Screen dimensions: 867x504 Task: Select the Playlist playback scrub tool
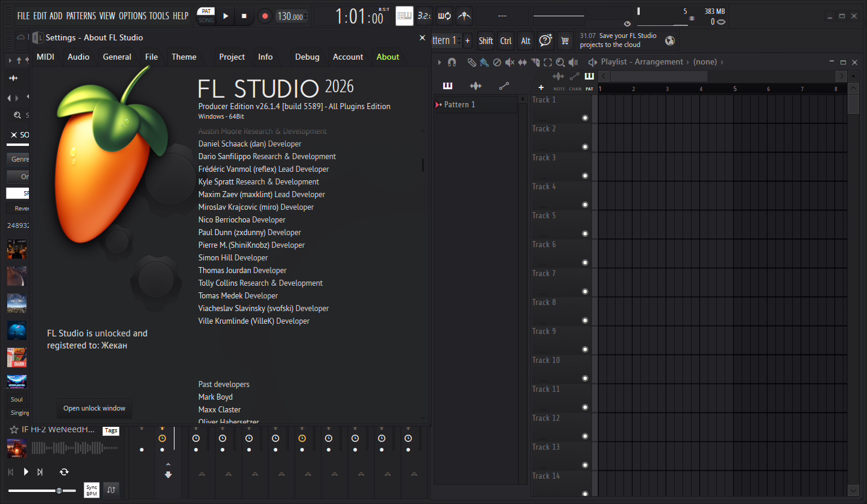[573, 62]
